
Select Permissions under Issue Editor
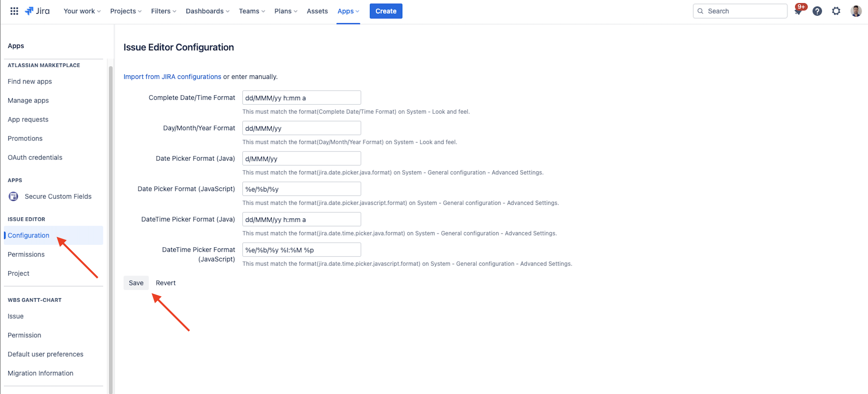coord(26,254)
